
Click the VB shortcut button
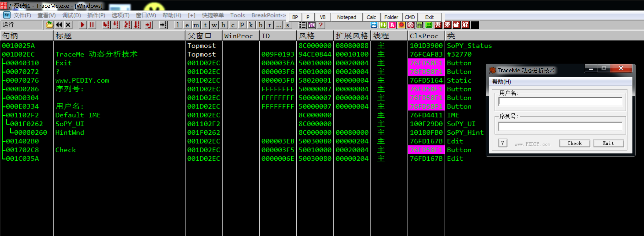[x=322, y=17]
